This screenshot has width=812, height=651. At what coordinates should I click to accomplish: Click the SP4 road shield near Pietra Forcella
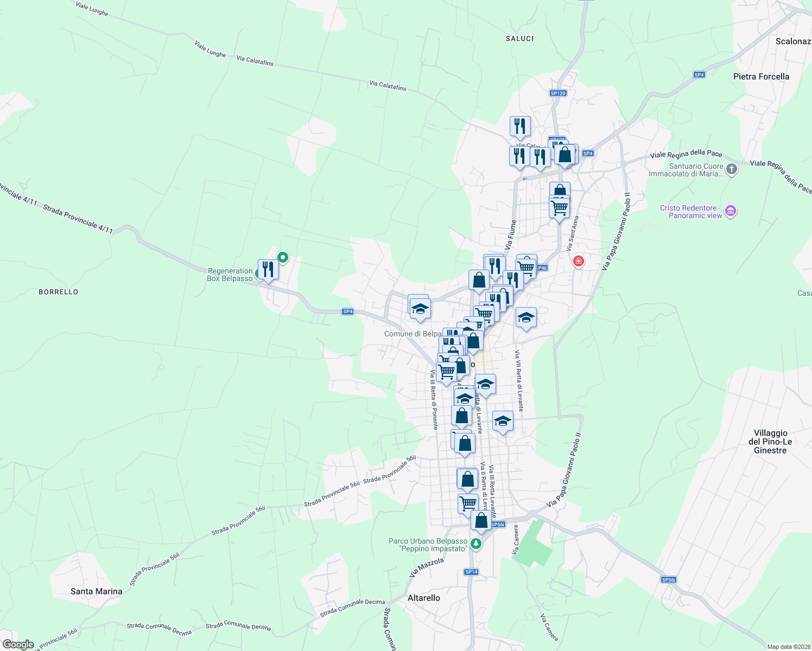point(698,74)
